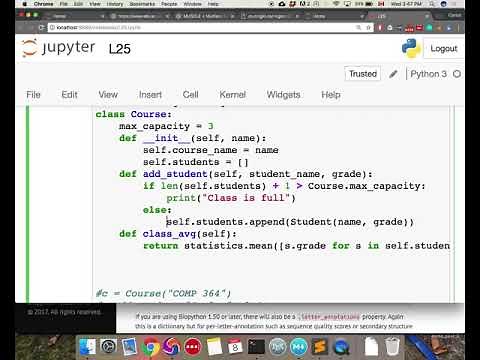Click the Python logo icon
The image size is (480, 360).
[x=411, y=48]
